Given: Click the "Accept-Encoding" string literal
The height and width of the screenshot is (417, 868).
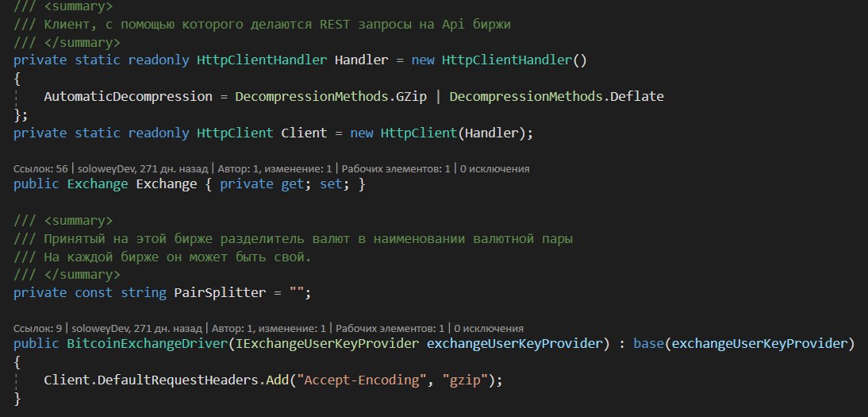Looking at the screenshot, I should (362, 380).
